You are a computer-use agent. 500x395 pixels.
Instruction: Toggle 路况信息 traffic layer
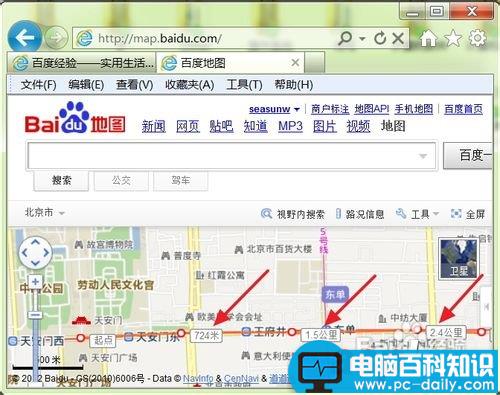pos(360,214)
